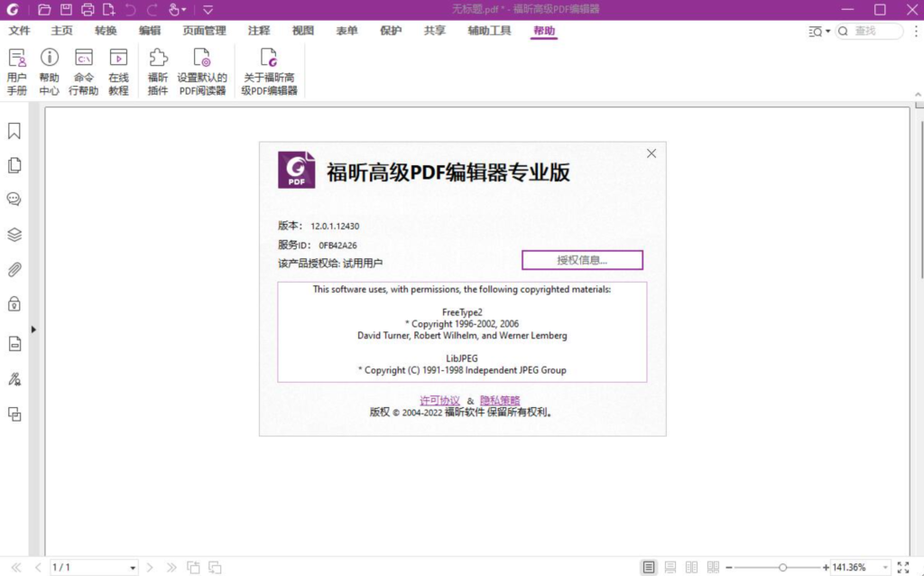The height and width of the screenshot is (576, 924).
Task: Open the 用户手册 user manual
Action: (16, 70)
